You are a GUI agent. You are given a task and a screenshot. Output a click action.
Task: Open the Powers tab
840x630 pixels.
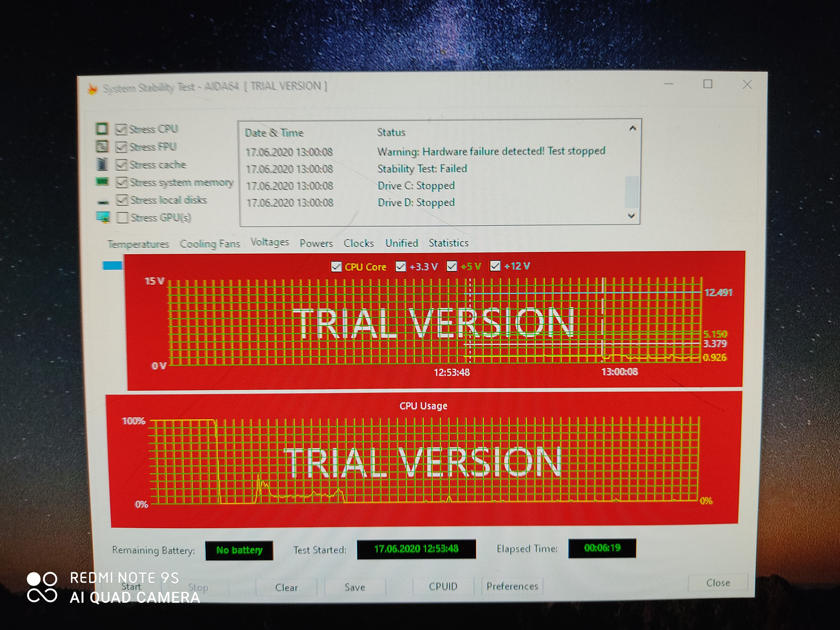coord(316,243)
